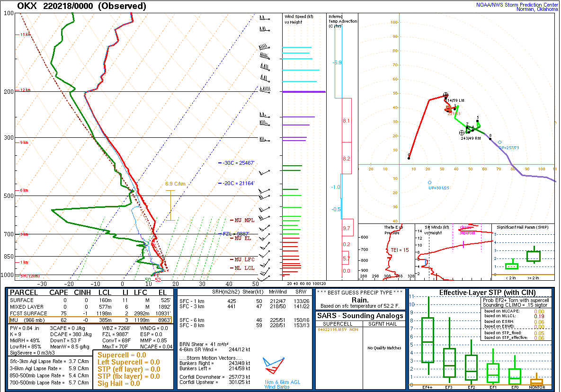Image resolution: width=561 pixels, height=392 pixels.
Task: Click the 'NCAPE = 0.04' value
Action: 156,347
